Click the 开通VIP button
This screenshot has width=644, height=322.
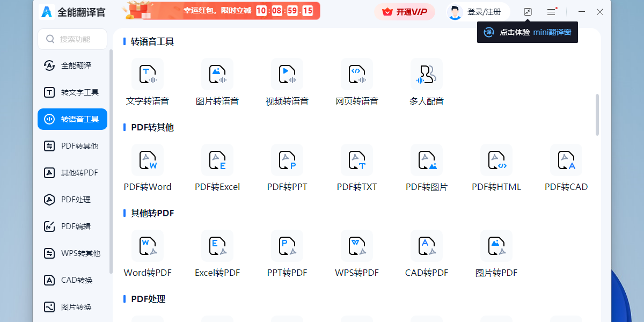click(x=405, y=12)
